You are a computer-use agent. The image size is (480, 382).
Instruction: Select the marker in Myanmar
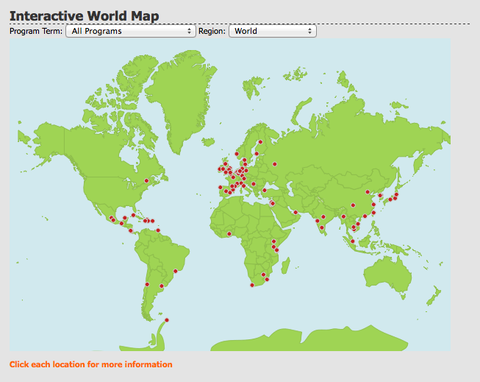pos(343,217)
